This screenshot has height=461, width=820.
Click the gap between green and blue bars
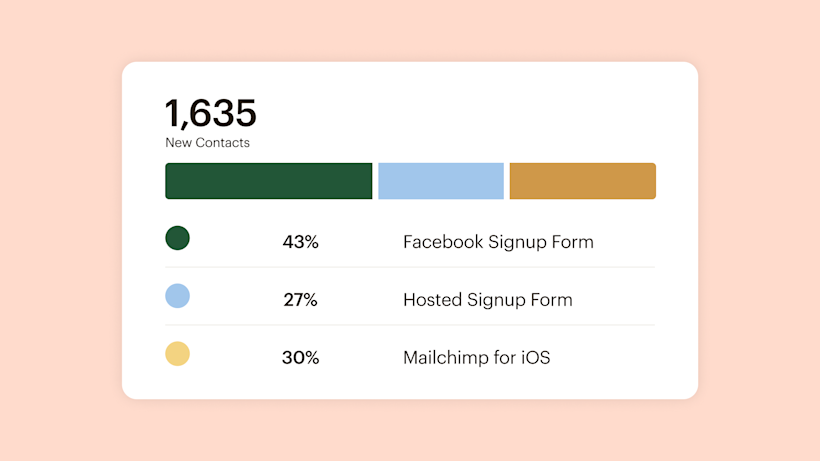[375, 181]
